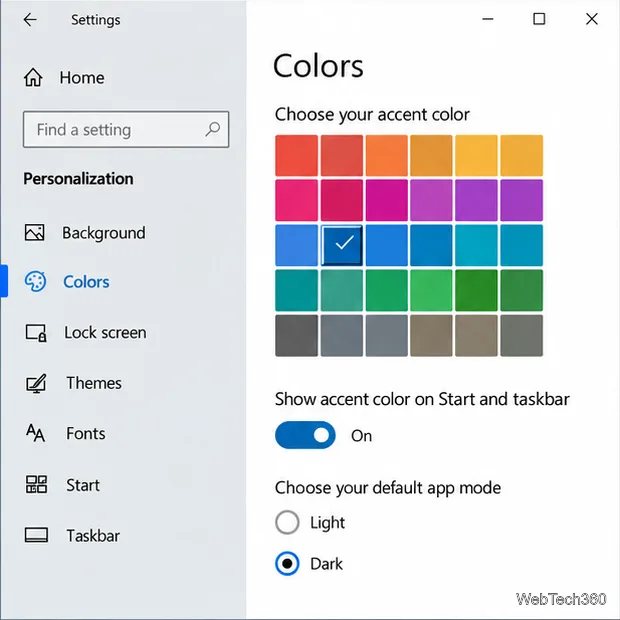Image resolution: width=620 pixels, height=620 pixels.
Task: Click the Colors palette icon
Action: tap(36, 282)
